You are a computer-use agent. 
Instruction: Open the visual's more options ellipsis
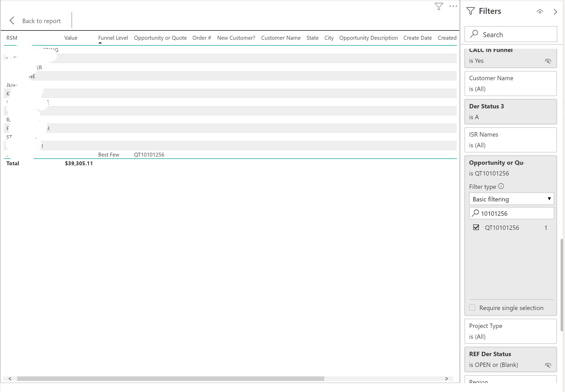pyautogui.click(x=453, y=6)
